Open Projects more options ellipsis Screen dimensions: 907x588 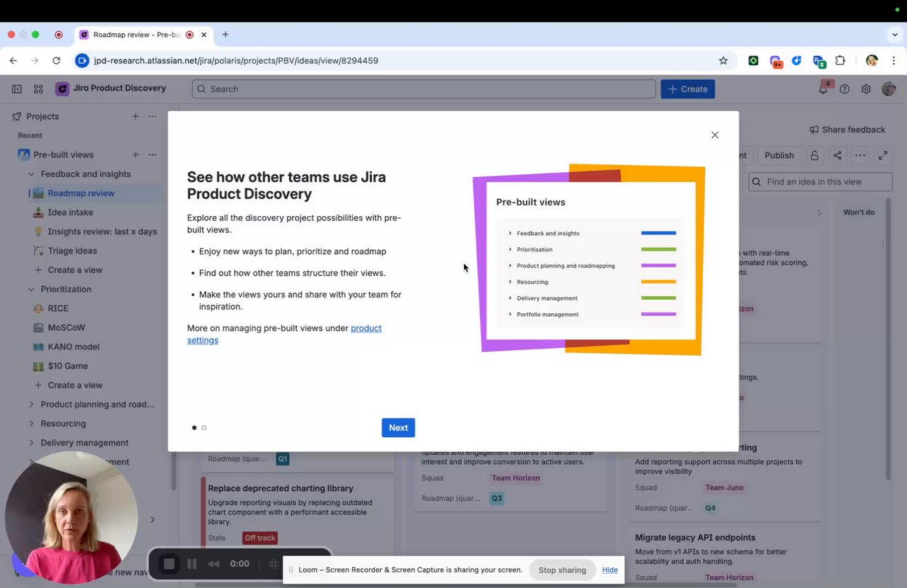(152, 116)
